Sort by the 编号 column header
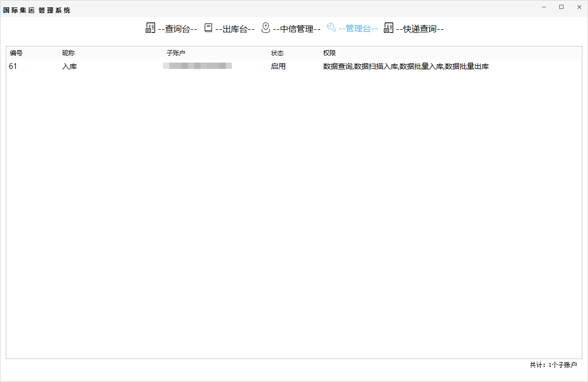Screen dimensions: 588x382 tap(16, 53)
